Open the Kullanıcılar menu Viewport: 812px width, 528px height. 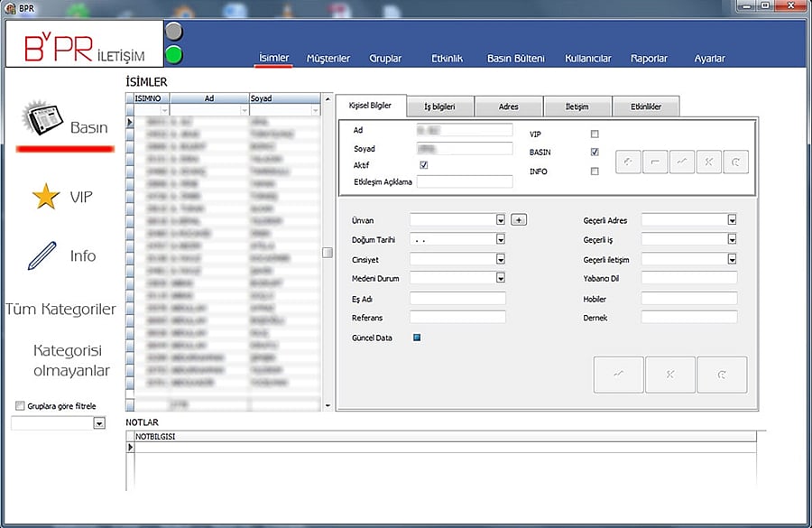pyautogui.click(x=587, y=59)
